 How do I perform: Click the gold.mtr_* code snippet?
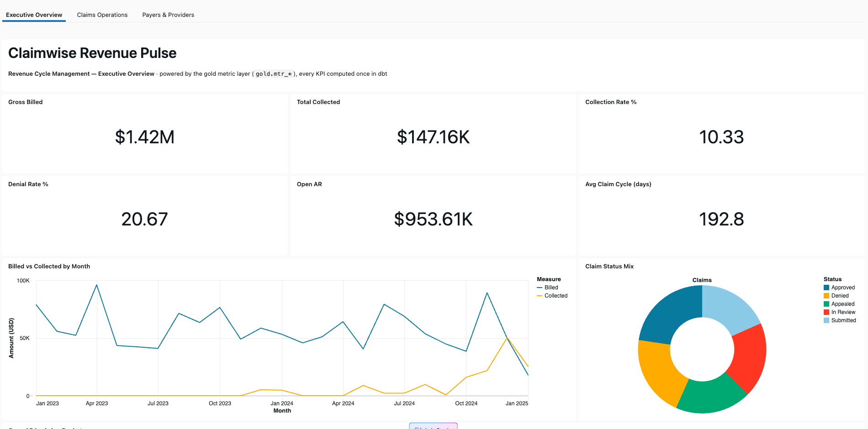[274, 73]
